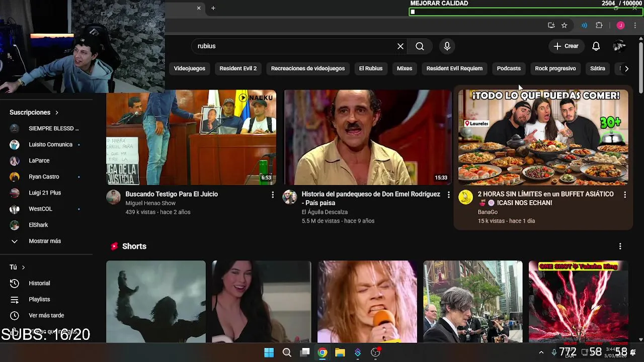
Task: Select the Resident Evil Requiem chip
Action: pos(454,68)
